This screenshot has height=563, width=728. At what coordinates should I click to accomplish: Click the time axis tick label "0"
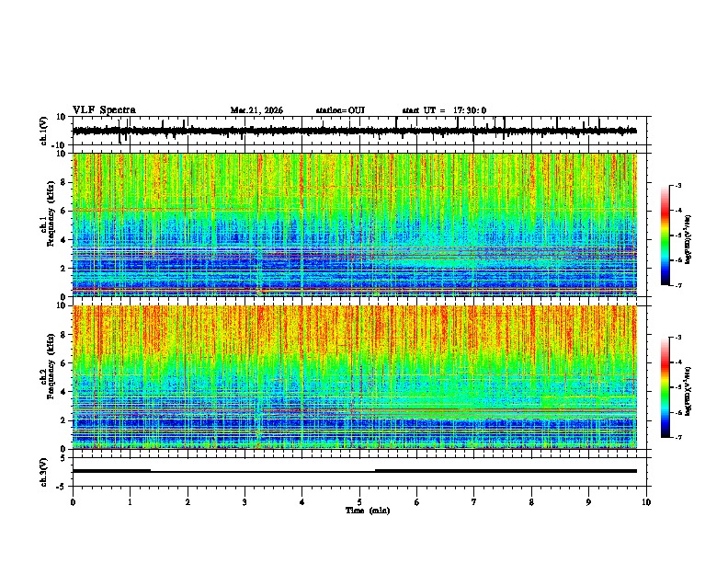point(73,502)
